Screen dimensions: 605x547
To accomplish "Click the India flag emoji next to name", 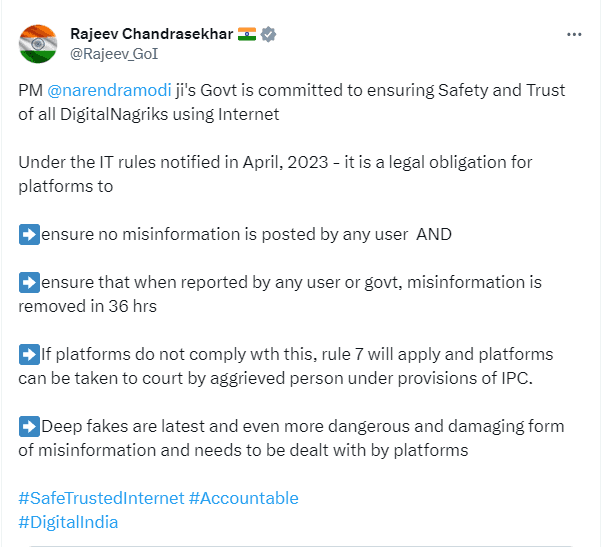I will click(247, 34).
